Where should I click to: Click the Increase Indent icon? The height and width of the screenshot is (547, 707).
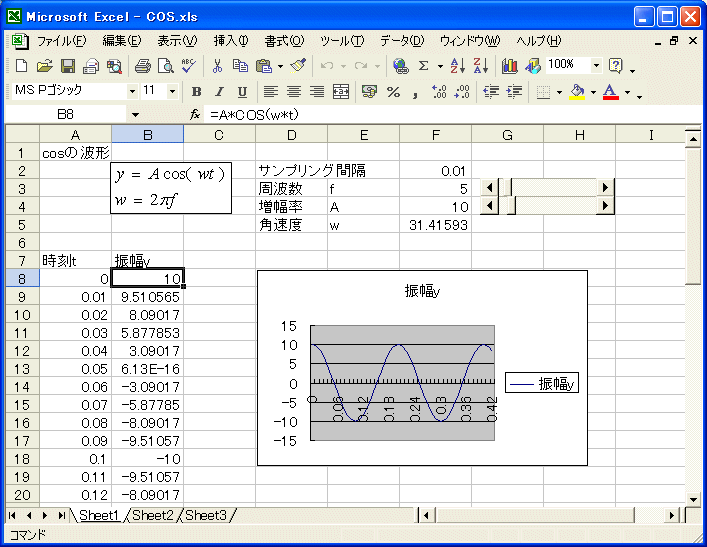tap(514, 92)
